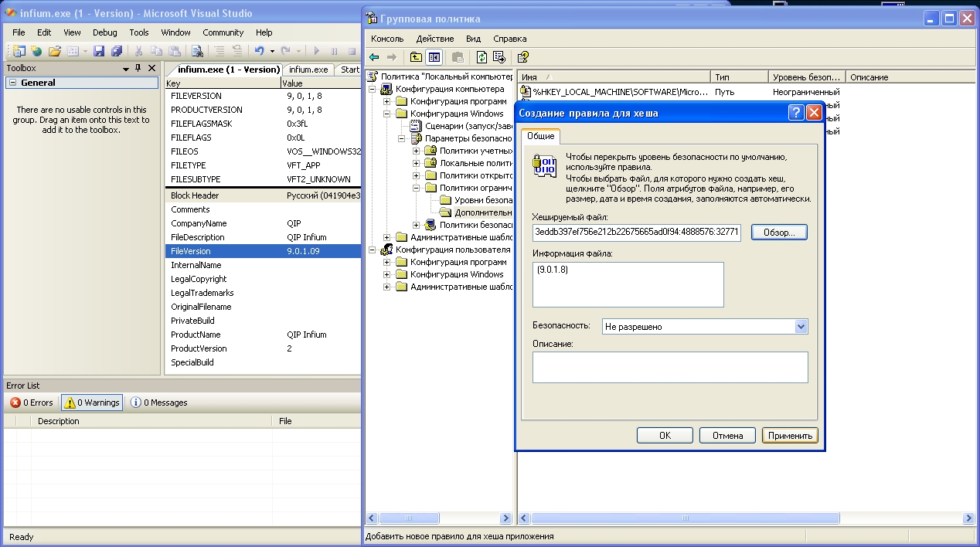
Task: Sort by the Тип column header
Action: 740,77
